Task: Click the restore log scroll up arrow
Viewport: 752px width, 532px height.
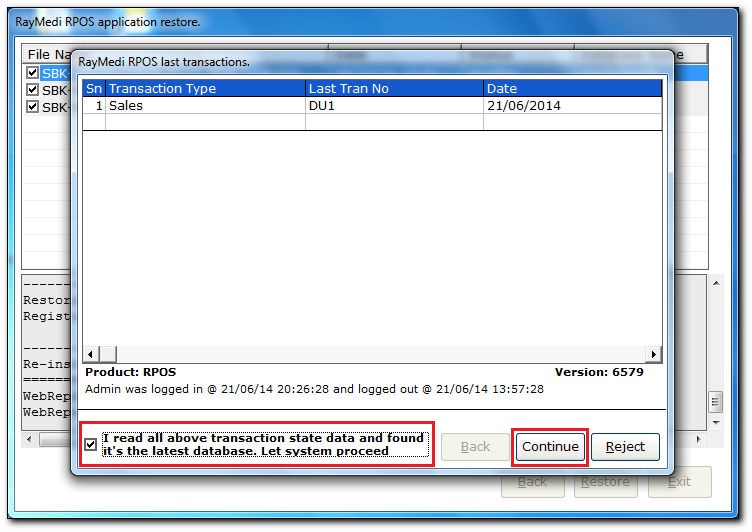Action: 716,283
